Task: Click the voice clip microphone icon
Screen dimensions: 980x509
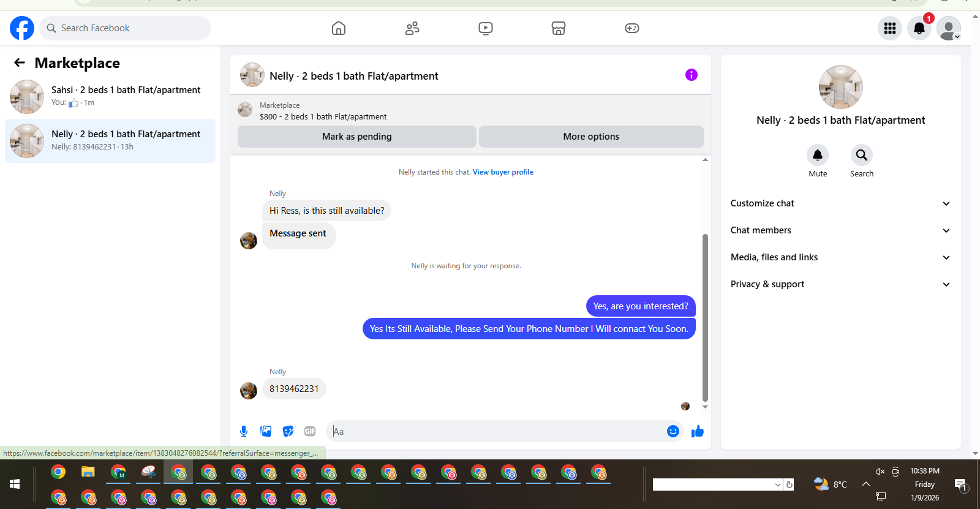Action: [x=244, y=431]
